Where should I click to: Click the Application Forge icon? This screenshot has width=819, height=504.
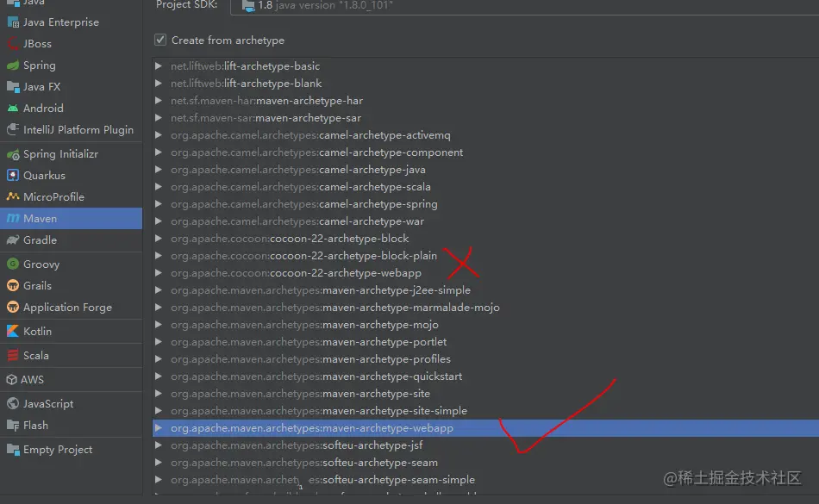click(13, 308)
